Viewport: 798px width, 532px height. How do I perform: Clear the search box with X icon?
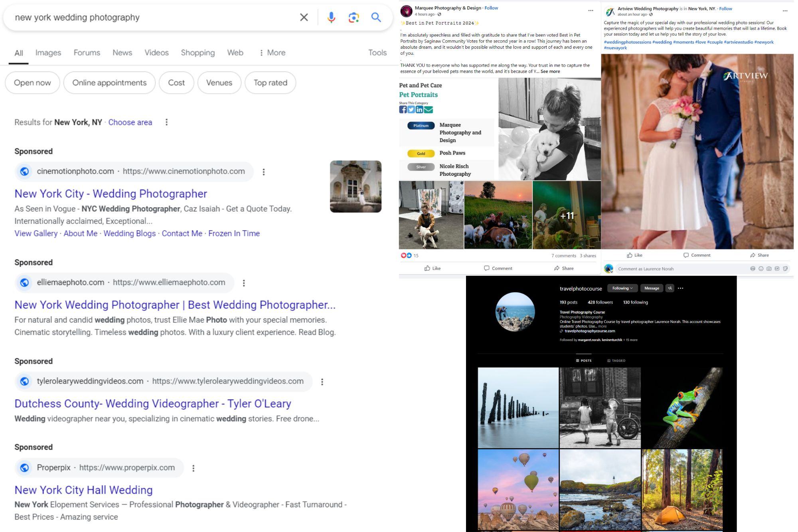tap(304, 17)
